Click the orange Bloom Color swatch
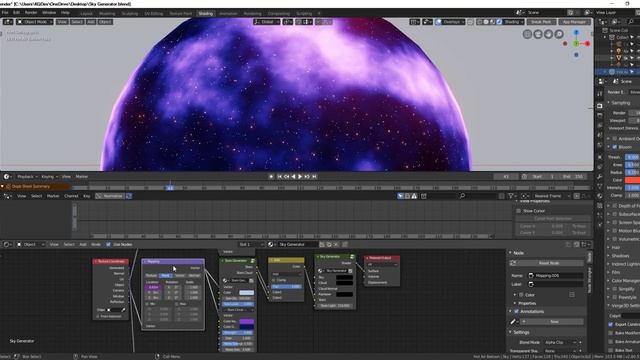The height and width of the screenshot is (360, 640). point(633,180)
